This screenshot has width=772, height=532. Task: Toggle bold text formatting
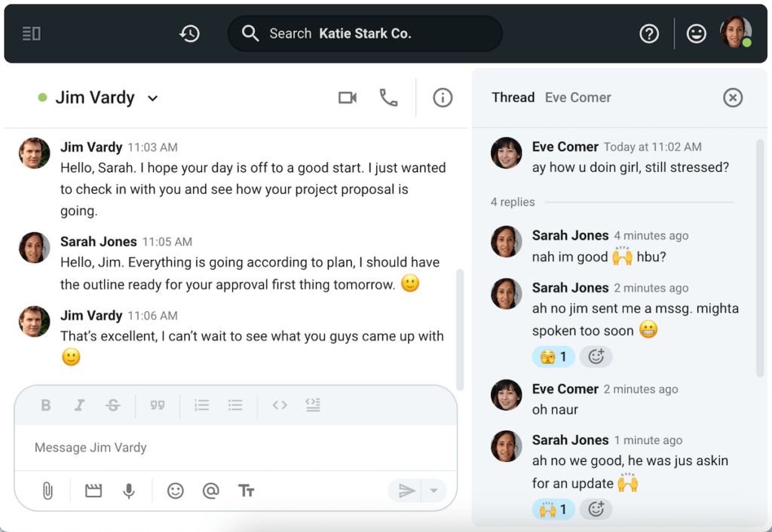tap(46, 405)
